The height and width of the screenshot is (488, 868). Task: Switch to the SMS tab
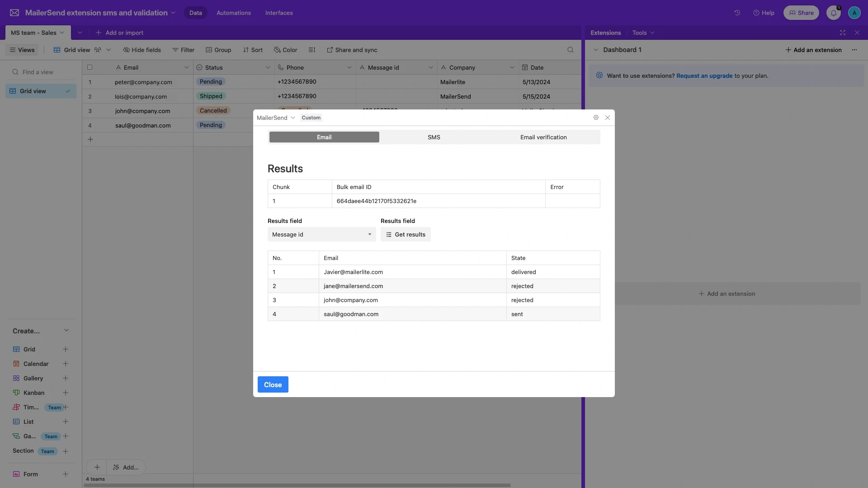pos(434,137)
